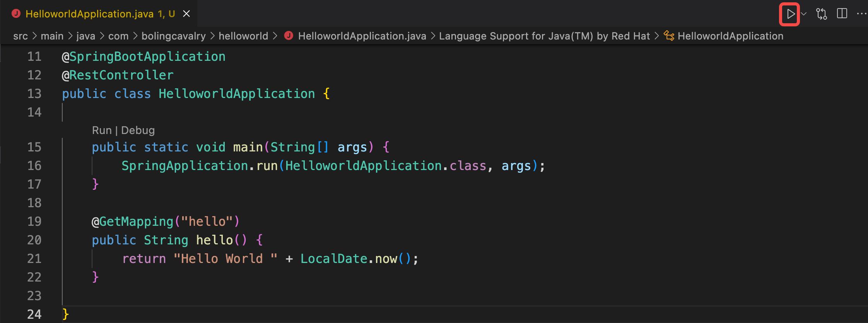This screenshot has width=868, height=323.
Task: Click SpringApplication on line 16
Action: coord(185,166)
